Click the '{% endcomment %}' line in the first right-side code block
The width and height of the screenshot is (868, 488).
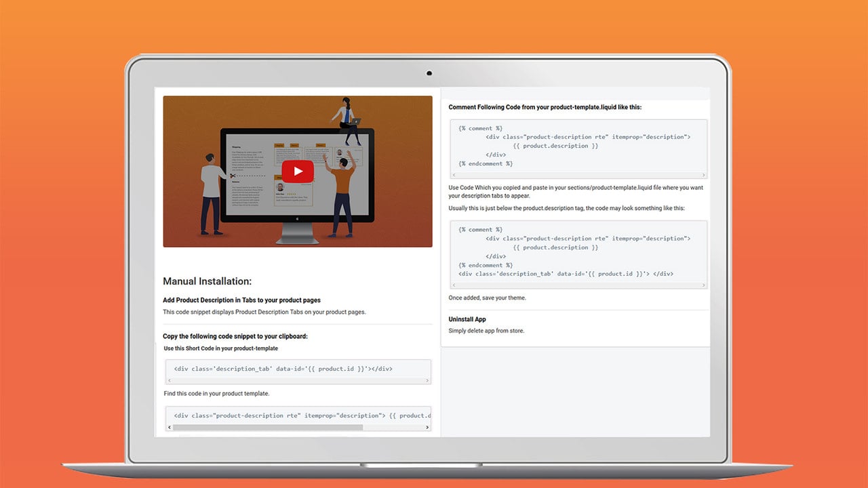(486, 163)
